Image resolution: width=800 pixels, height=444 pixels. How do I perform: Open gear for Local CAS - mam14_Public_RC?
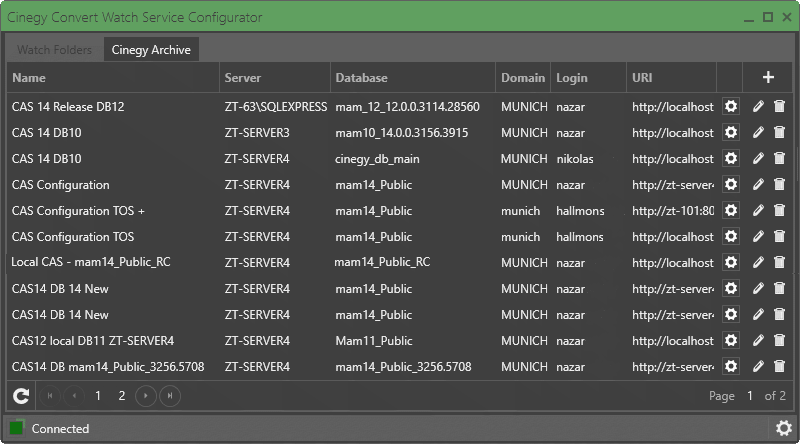click(731, 262)
